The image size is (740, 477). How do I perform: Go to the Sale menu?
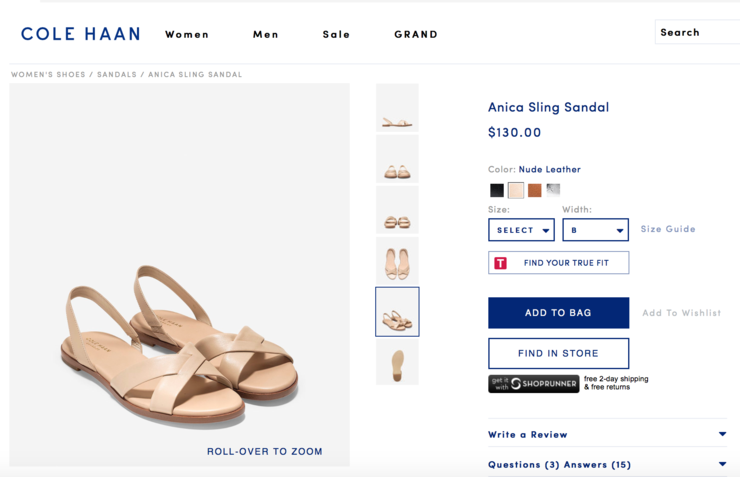point(336,34)
